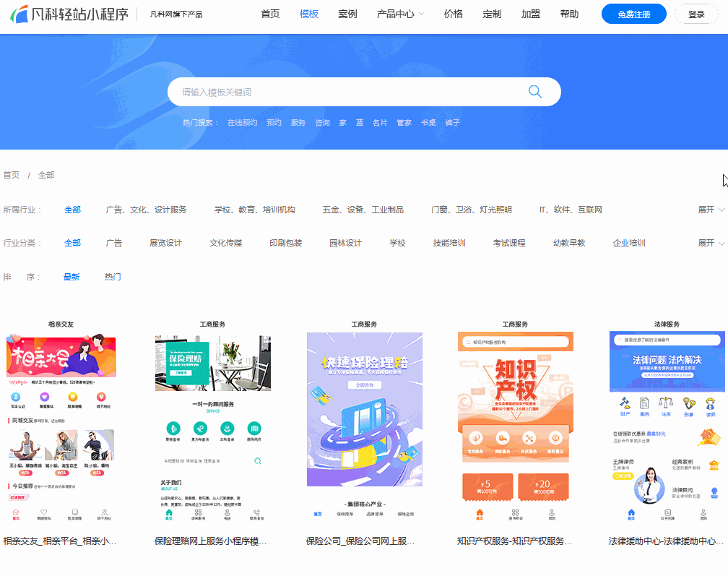Click the 版权登记 copyright icon in the 知识产权 template
The width and height of the screenshot is (728, 576).
point(555,437)
